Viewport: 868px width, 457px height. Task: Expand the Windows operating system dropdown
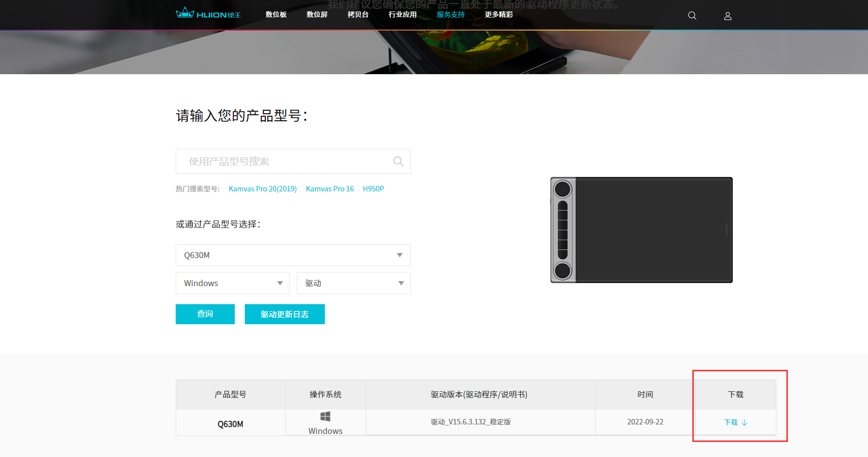pos(233,283)
